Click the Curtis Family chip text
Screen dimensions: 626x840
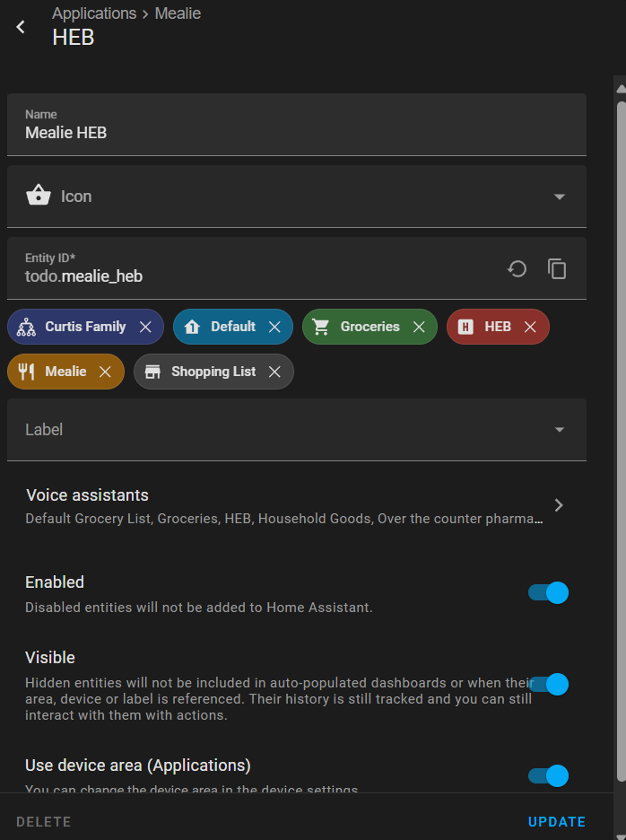coord(85,327)
